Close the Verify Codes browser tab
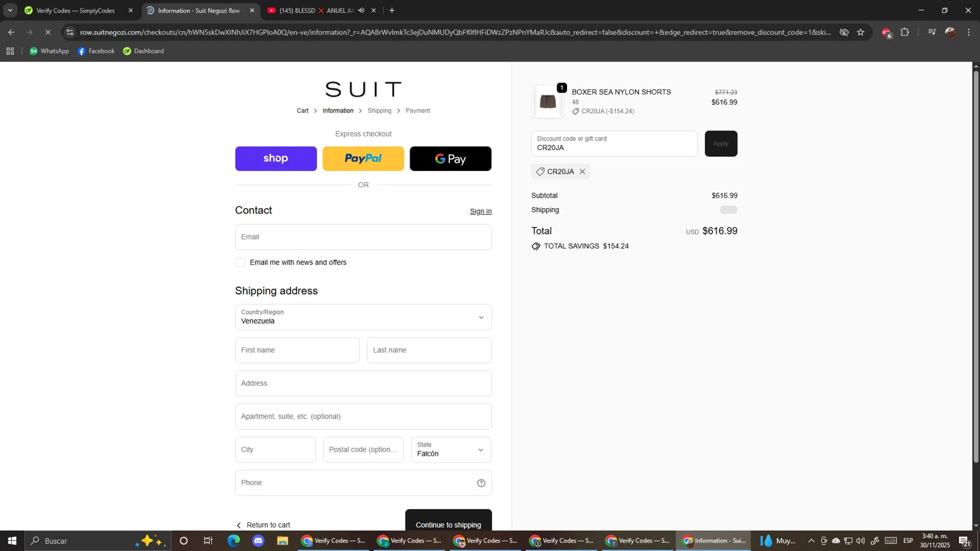This screenshot has width=980, height=551. [131, 10]
